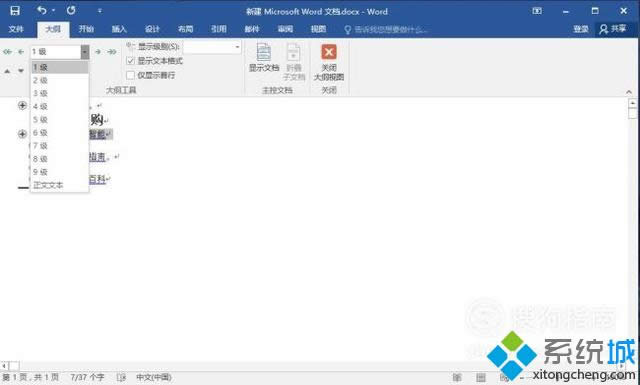Select 2 级 in the level list
Screen dimensions: 640x385
(60, 80)
